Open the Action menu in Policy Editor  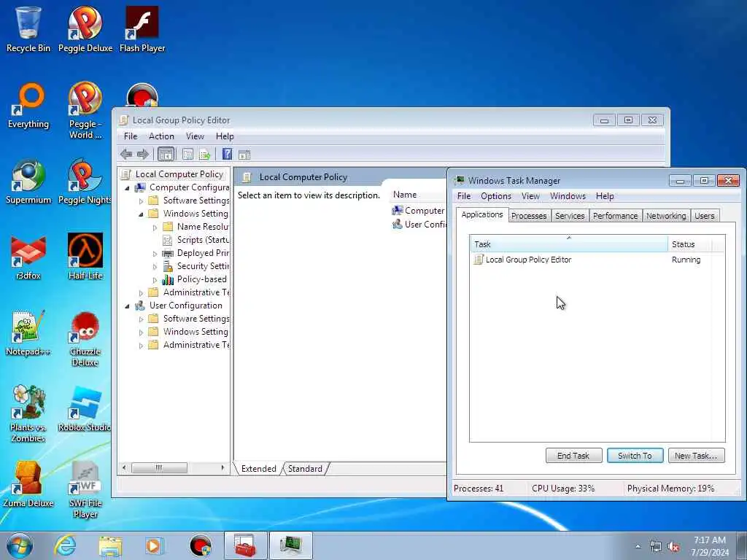pos(161,136)
